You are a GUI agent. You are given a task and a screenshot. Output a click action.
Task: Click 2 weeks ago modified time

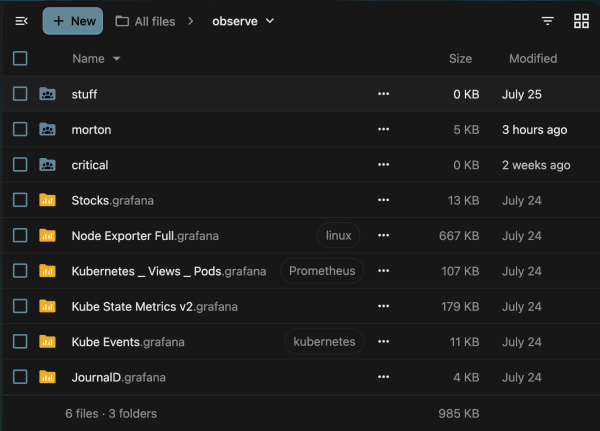pos(536,165)
